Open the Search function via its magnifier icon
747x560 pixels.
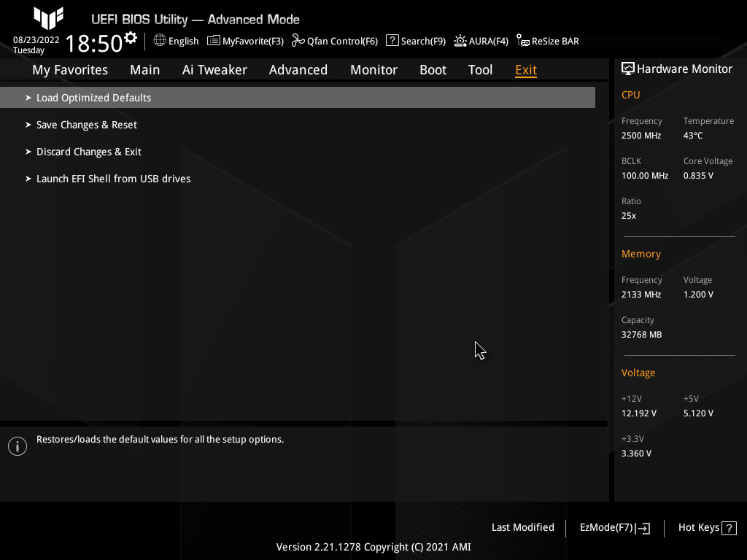392,41
